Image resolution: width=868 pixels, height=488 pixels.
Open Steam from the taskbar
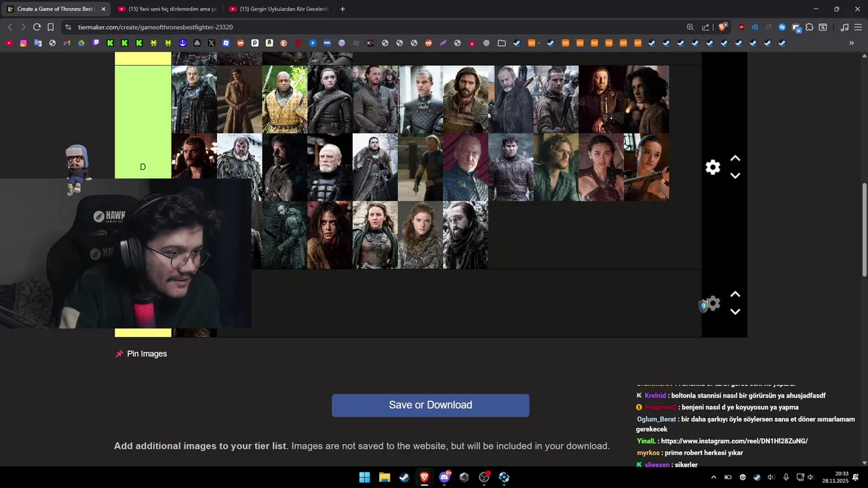tap(404, 477)
